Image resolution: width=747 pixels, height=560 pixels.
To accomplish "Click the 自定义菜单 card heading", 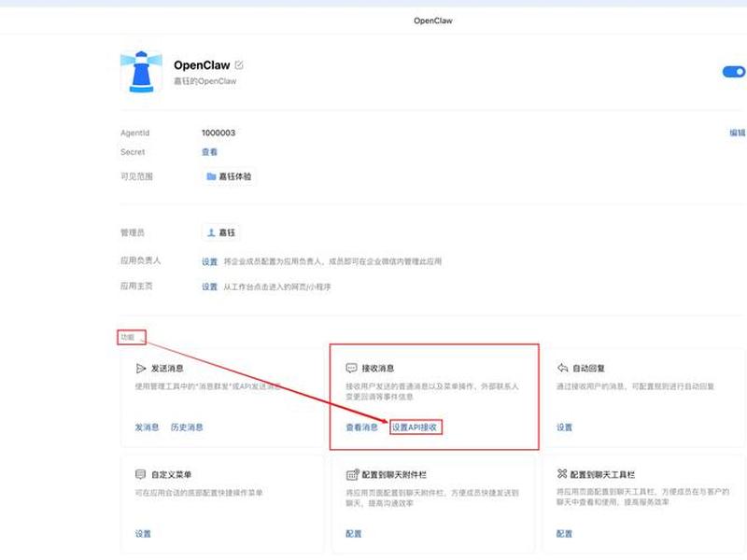I will [x=171, y=474].
